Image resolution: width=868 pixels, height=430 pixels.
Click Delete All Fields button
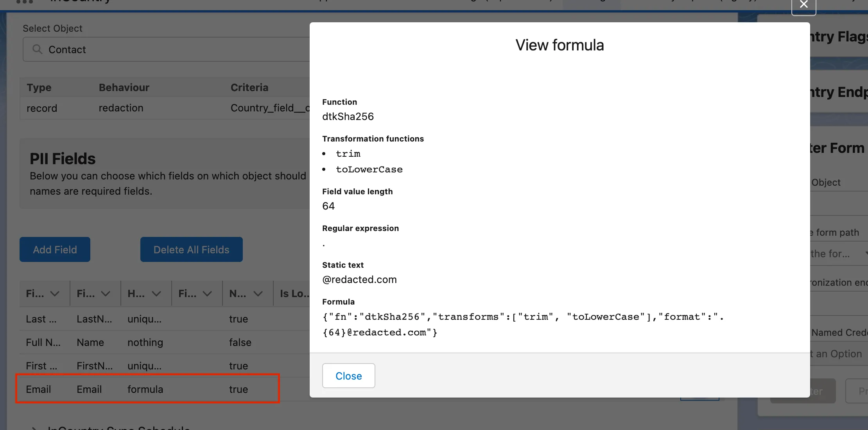click(191, 249)
